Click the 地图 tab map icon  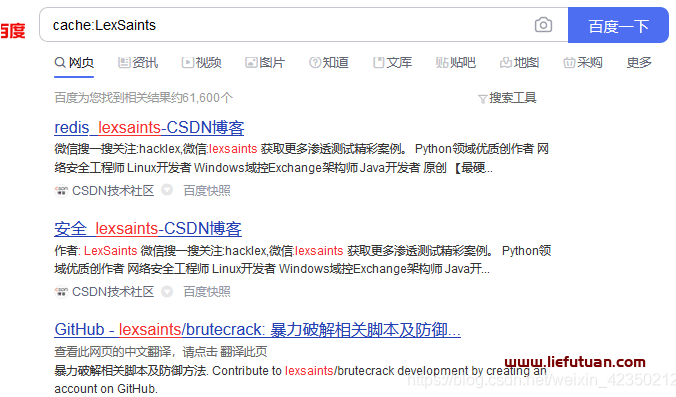pyautogui.click(x=506, y=63)
